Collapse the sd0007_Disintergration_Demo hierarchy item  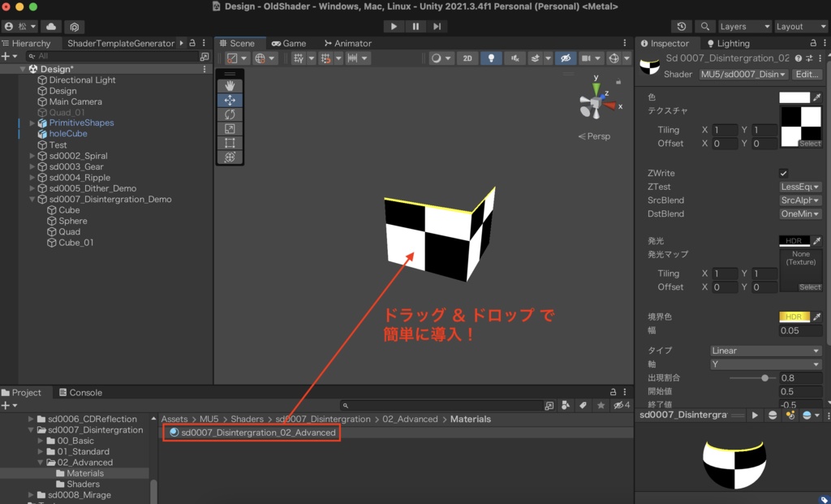click(31, 199)
